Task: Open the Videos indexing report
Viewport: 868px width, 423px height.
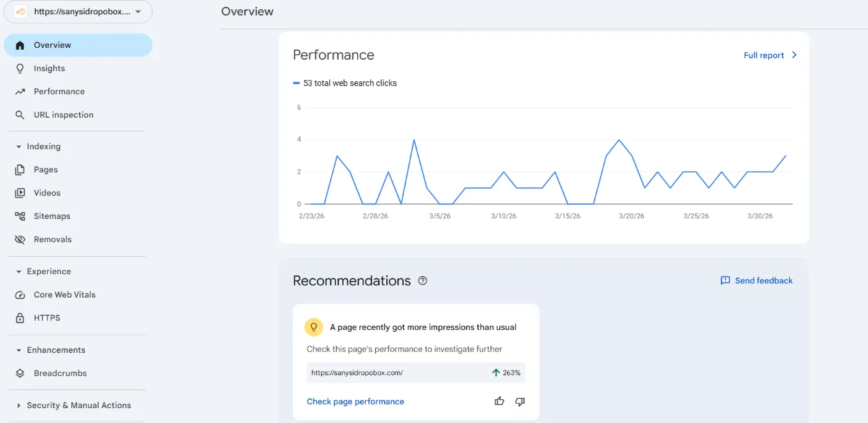Action: 78,193
